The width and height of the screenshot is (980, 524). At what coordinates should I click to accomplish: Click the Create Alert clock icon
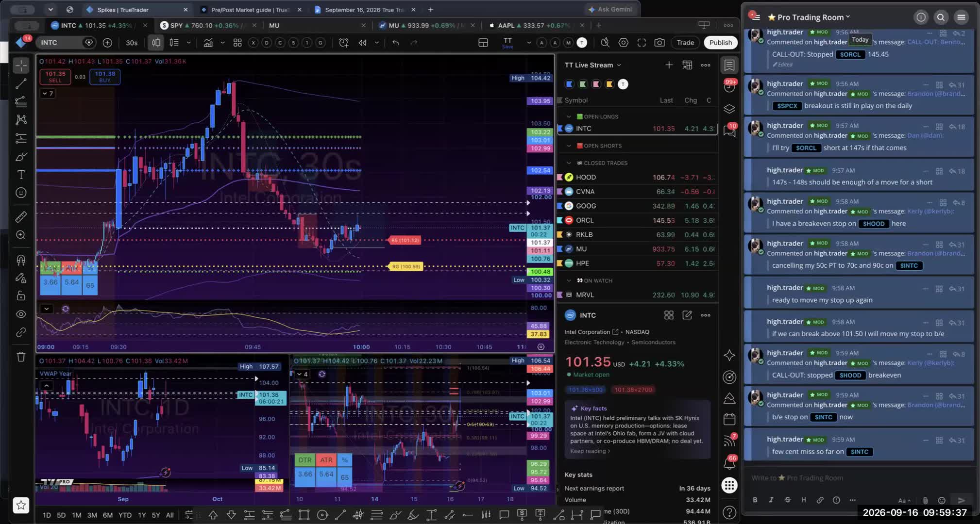pos(343,43)
